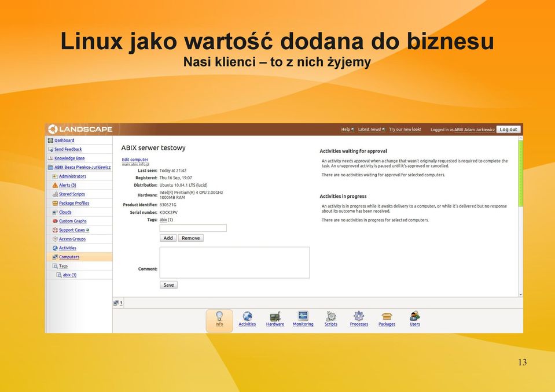Switch to the Monitoring tab label
This screenshot has width=555, height=392.
point(303,324)
